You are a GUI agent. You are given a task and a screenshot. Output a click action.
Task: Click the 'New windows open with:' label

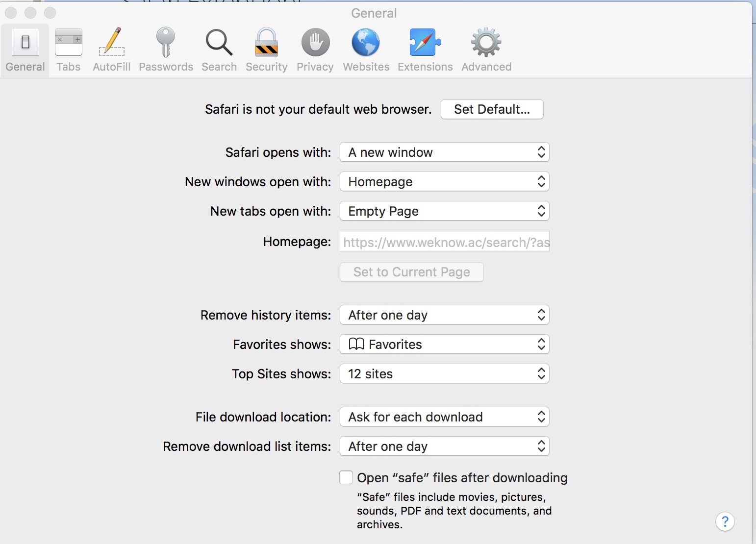(258, 182)
